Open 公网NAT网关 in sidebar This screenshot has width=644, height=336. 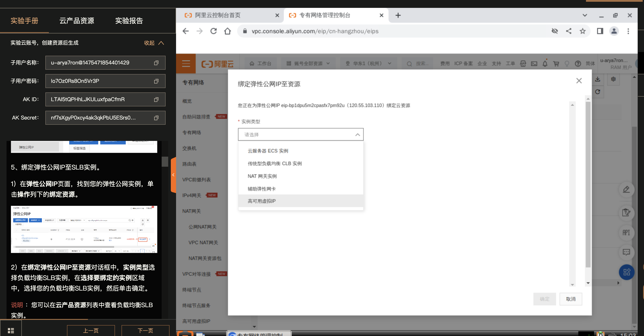point(202,227)
